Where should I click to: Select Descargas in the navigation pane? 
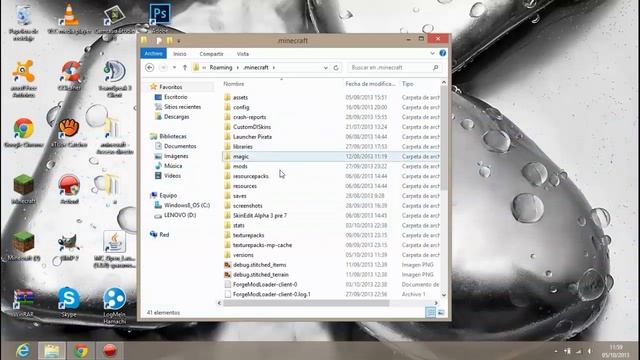click(x=177, y=117)
